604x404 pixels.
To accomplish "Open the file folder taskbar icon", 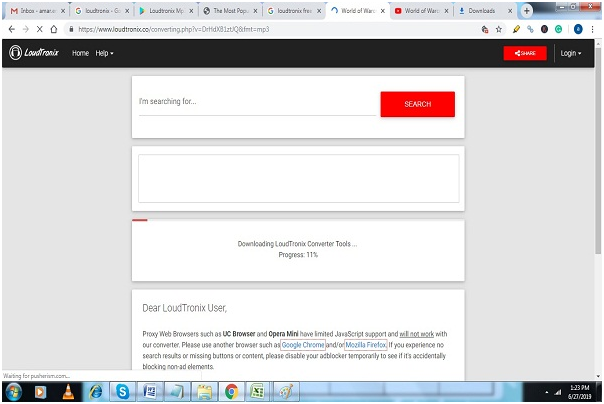I will (204, 392).
